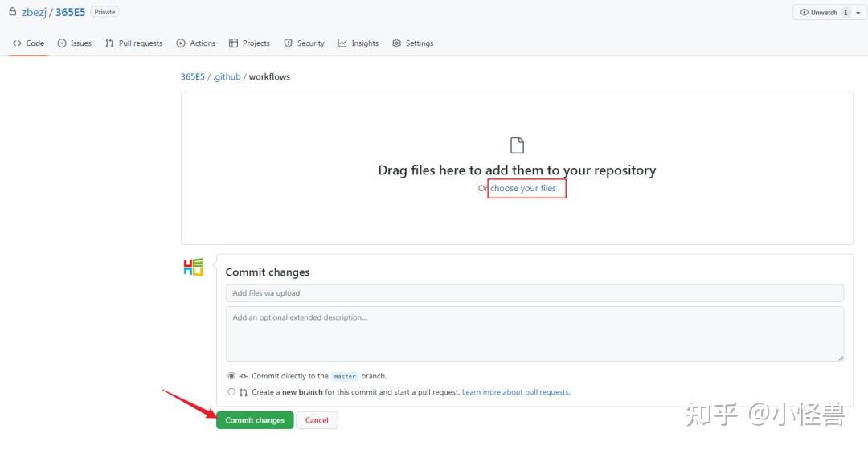The width and height of the screenshot is (868, 450).
Task: Expand the Unwatch dropdown arrow
Action: click(x=858, y=13)
